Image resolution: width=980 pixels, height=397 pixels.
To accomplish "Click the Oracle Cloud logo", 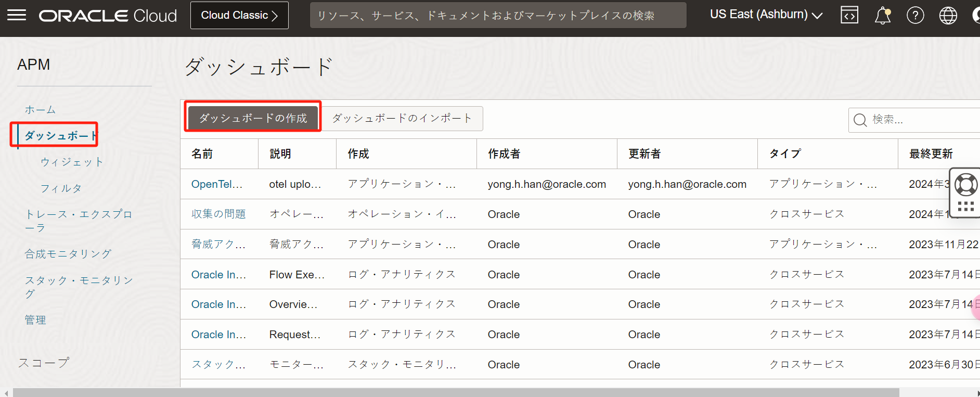I will point(108,16).
